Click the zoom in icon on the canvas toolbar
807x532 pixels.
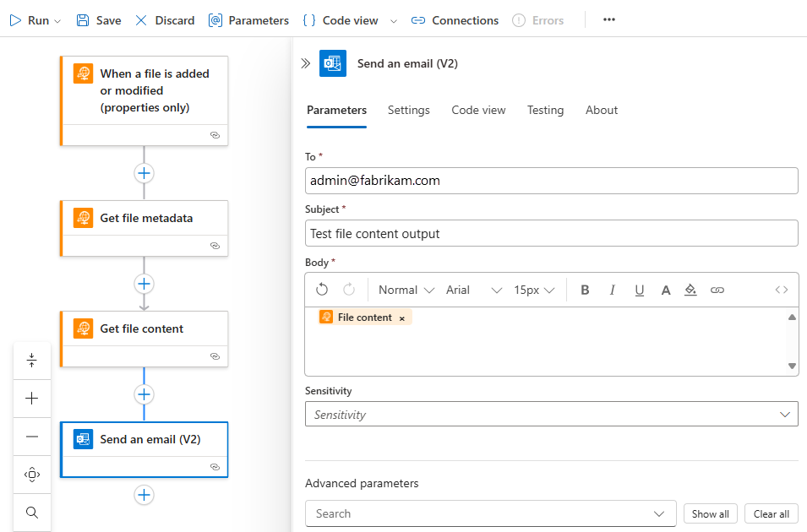[32, 398]
